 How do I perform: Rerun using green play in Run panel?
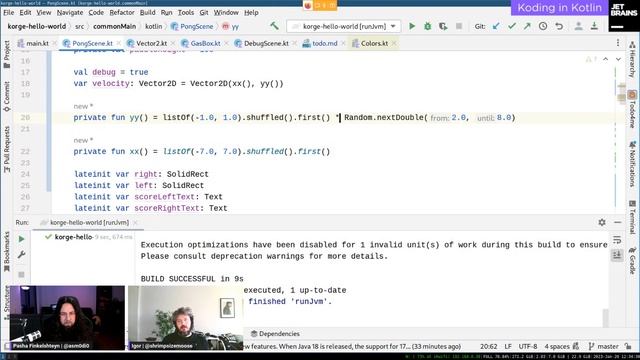click(x=22, y=239)
